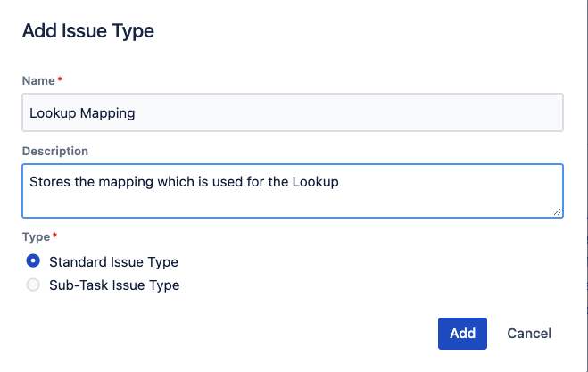Viewport: 588px width, 372px height.
Task: Choose the Sub-Task Issue Type radio button
Action: coord(33,285)
